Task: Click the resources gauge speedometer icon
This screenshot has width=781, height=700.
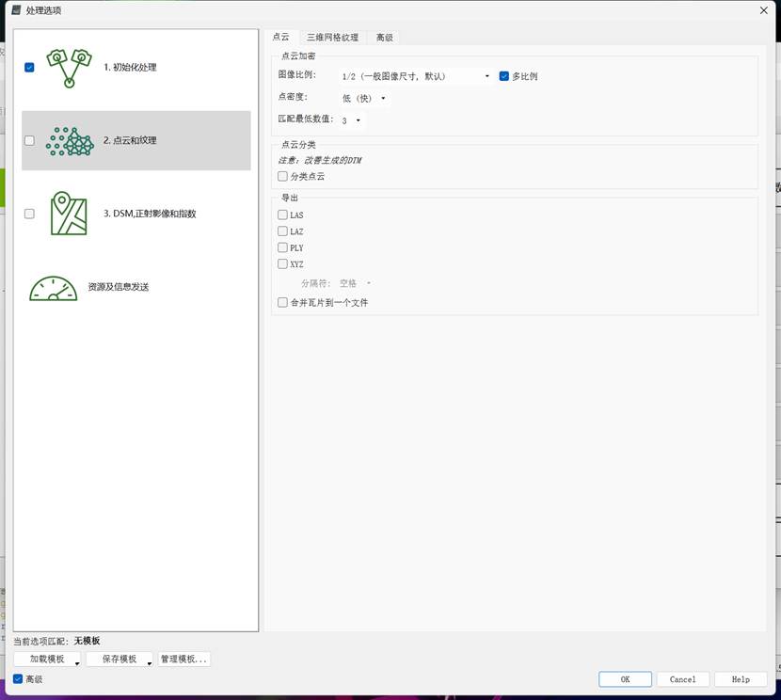Action: coord(54,288)
